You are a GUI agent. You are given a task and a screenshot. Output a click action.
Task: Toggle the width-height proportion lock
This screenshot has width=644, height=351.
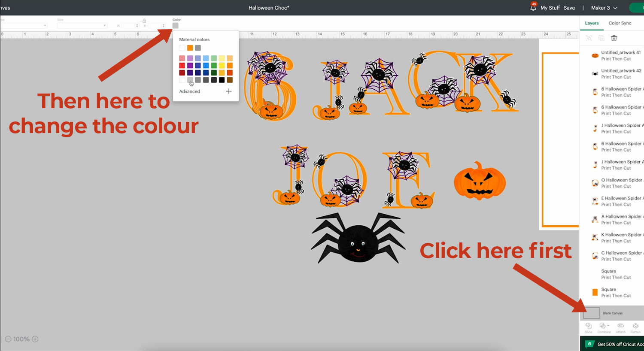pyautogui.click(x=144, y=21)
